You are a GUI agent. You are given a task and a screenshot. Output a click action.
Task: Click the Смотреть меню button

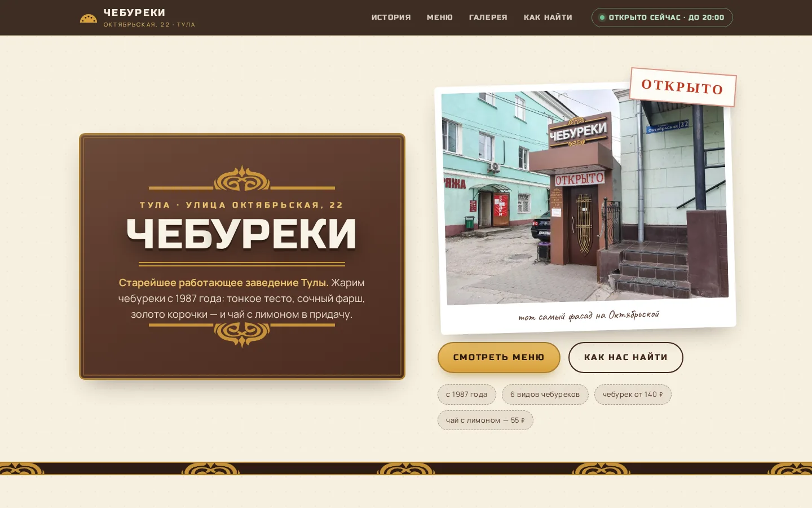coord(499,357)
